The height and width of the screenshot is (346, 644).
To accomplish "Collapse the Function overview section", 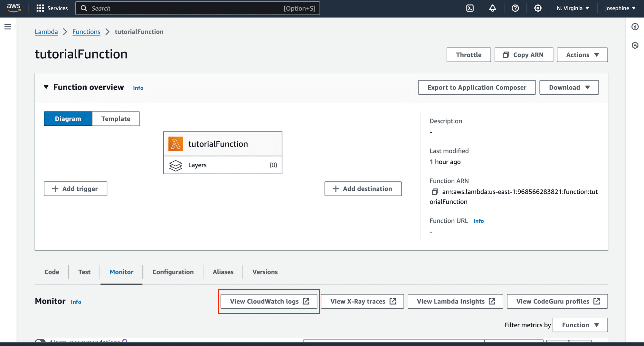I will pos(46,87).
